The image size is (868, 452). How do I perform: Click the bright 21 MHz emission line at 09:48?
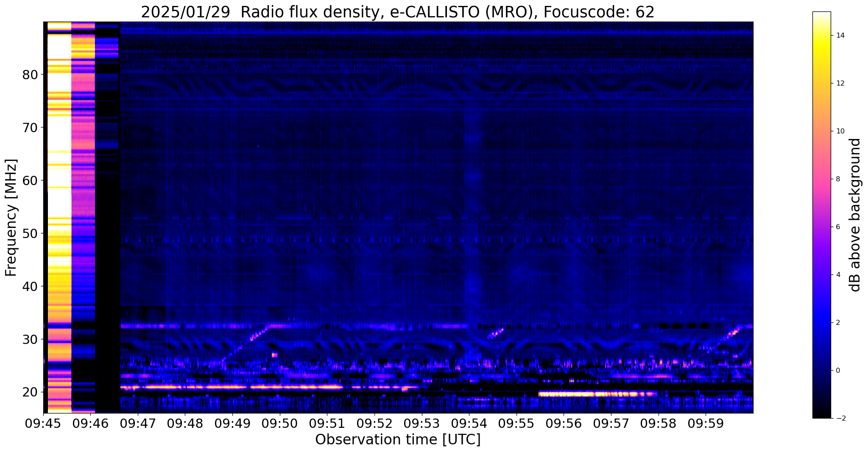[x=185, y=387]
